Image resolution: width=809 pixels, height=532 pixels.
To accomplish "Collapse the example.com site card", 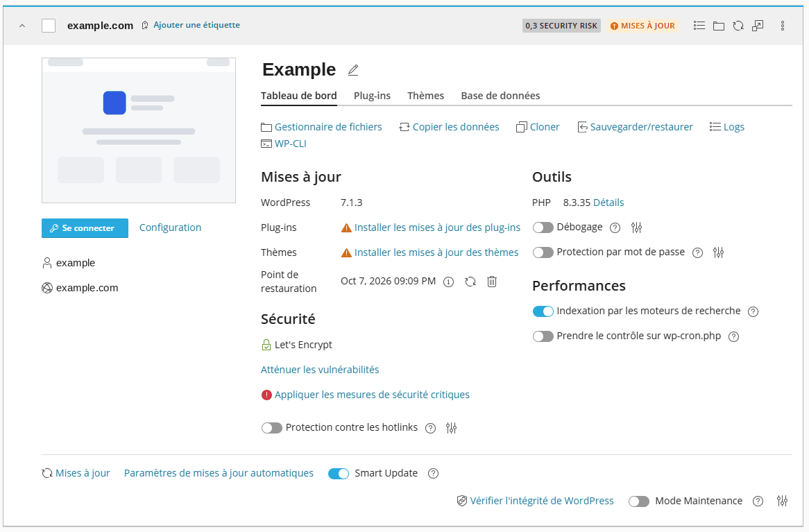I will click(22, 26).
